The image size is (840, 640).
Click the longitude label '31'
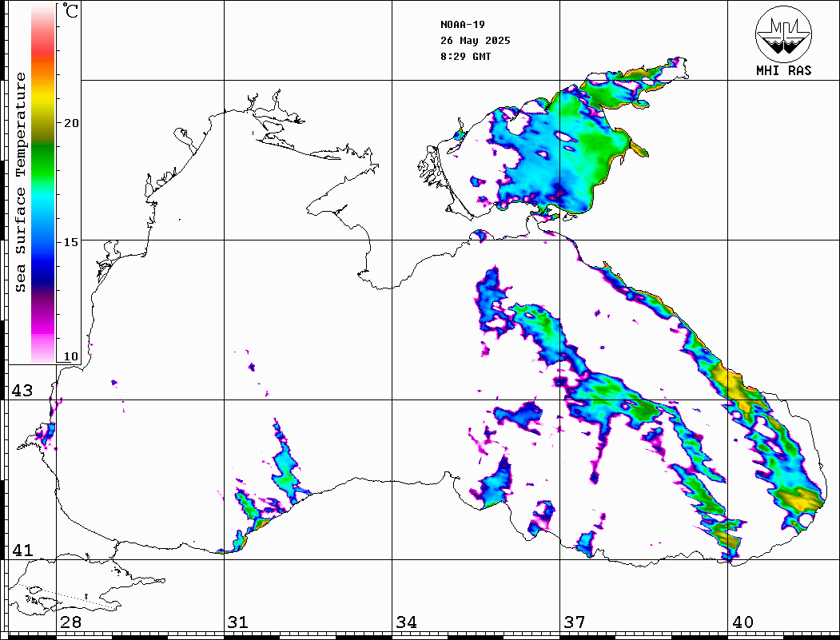tap(238, 622)
